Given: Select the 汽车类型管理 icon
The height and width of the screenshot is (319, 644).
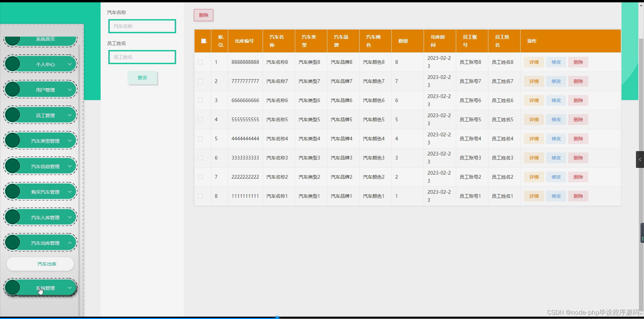Looking at the screenshot, I should coord(13,140).
